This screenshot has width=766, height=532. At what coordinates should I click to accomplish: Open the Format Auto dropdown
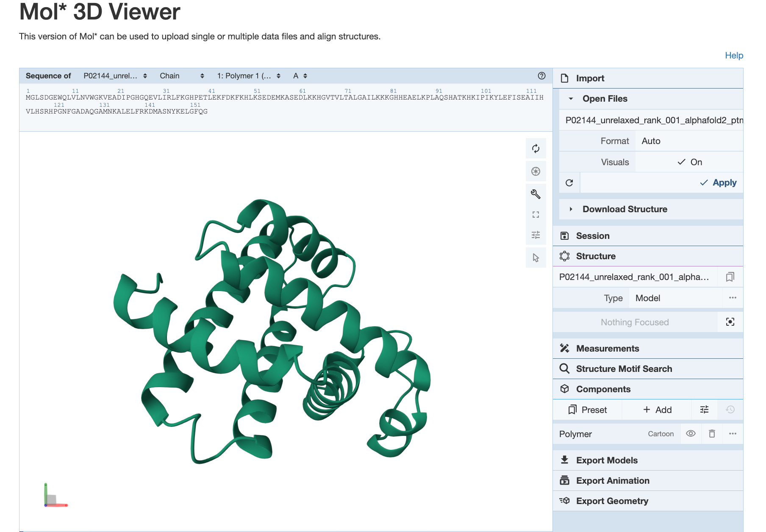pos(689,141)
